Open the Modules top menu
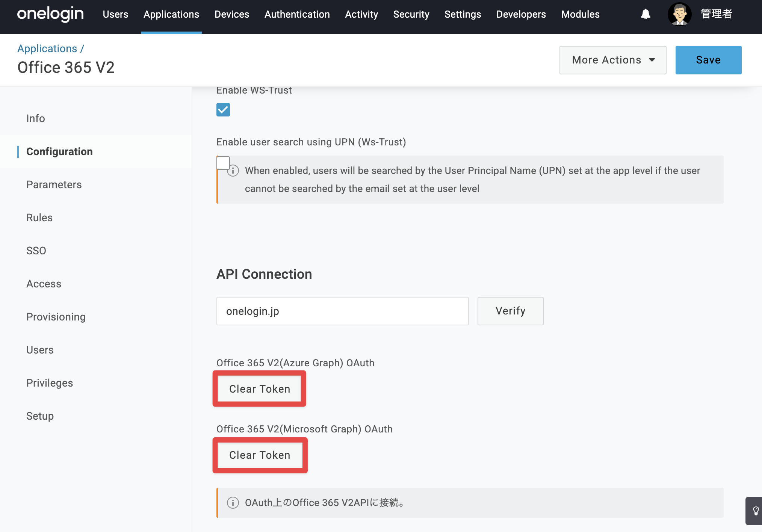762x532 pixels. pos(581,14)
